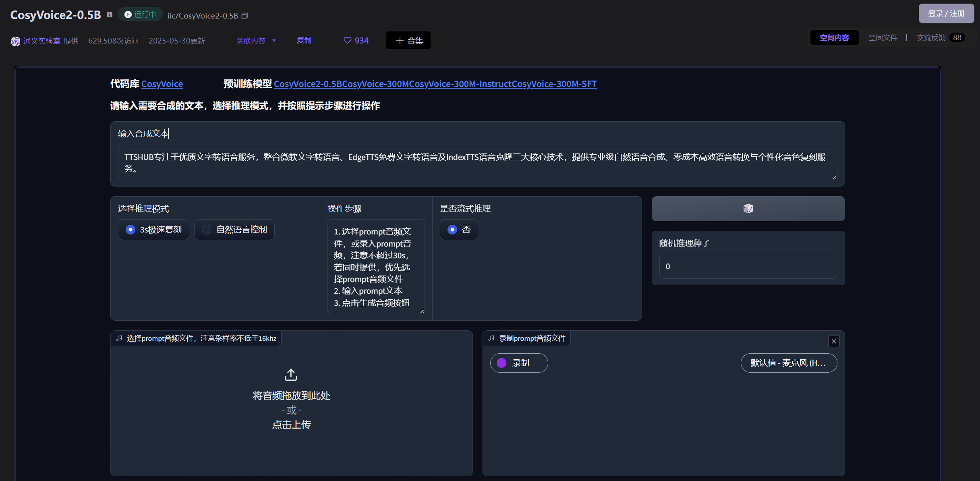Click the music note icon on the prompt audio panel
Viewport: 980px width, 481px height.
click(119, 338)
